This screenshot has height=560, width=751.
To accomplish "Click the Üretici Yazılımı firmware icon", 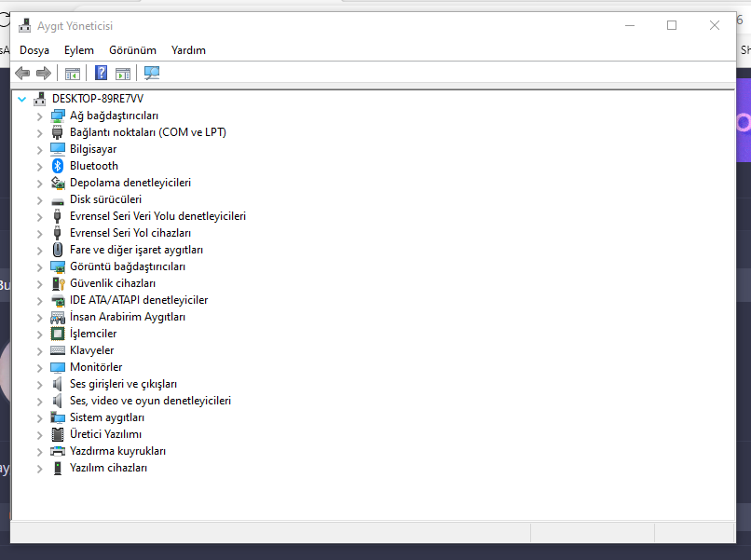I will tap(58, 434).
